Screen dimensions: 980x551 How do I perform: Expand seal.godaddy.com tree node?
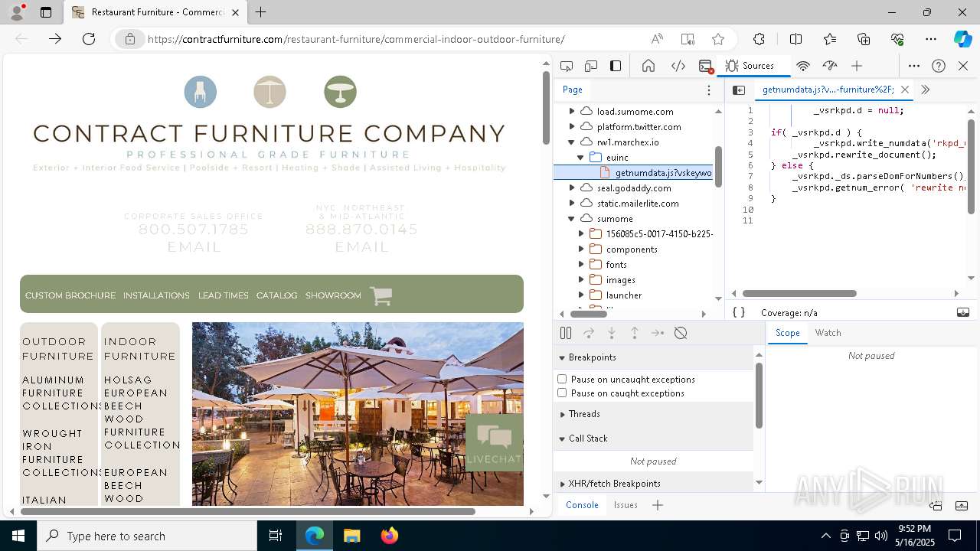(x=571, y=187)
